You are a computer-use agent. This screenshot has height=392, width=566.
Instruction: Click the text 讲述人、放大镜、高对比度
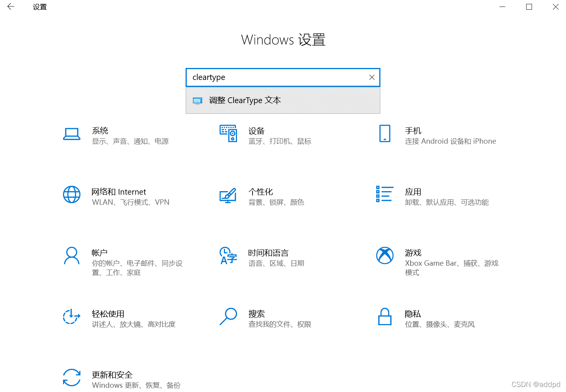[134, 324]
